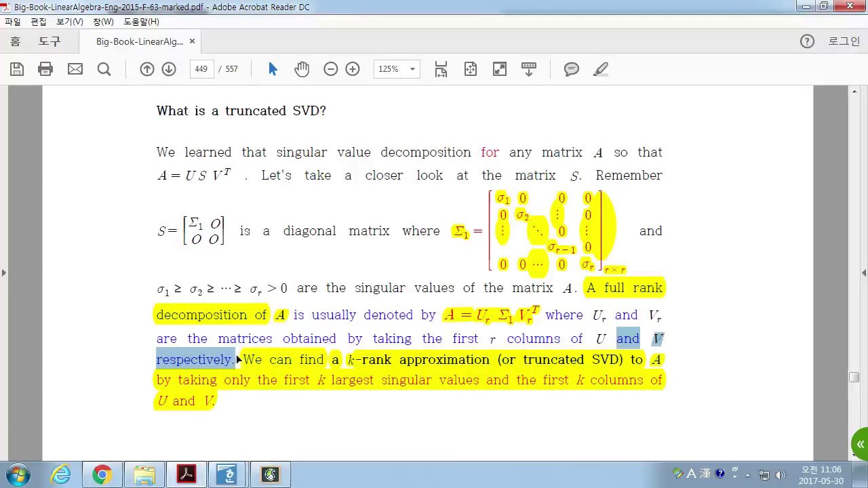868x488 pixels.
Task: Open the last dark-icon taskbar app
Action: (x=271, y=474)
